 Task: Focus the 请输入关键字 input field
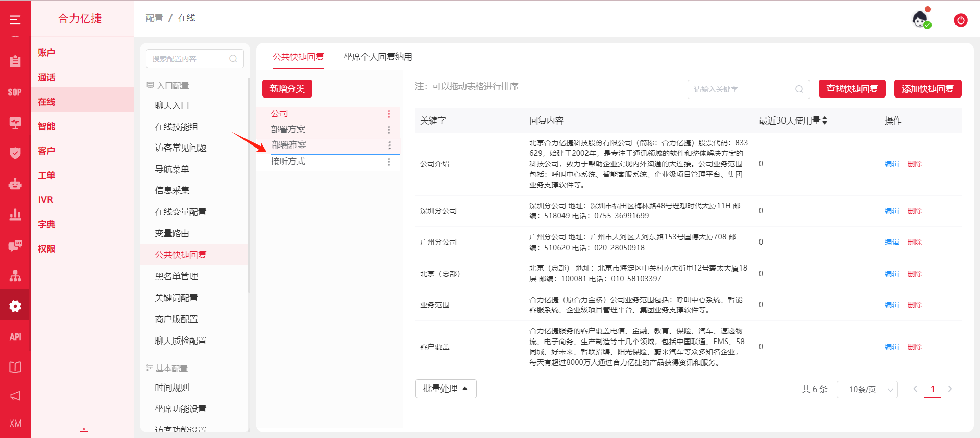(749, 89)
